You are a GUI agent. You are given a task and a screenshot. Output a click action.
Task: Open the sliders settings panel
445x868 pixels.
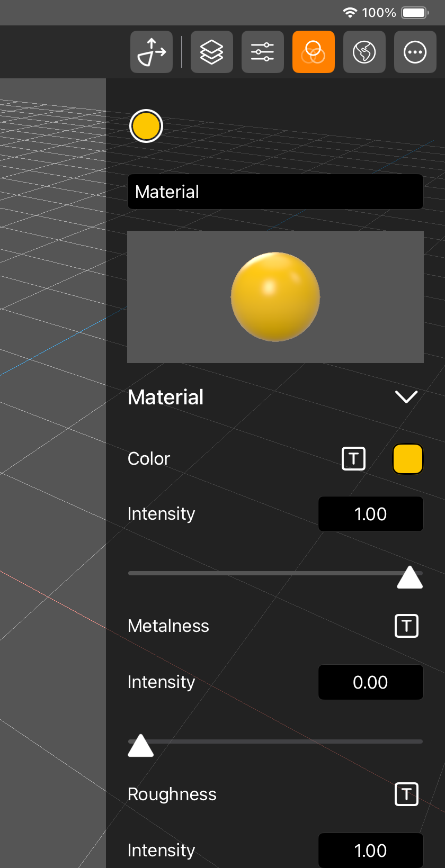pos(263,52)
